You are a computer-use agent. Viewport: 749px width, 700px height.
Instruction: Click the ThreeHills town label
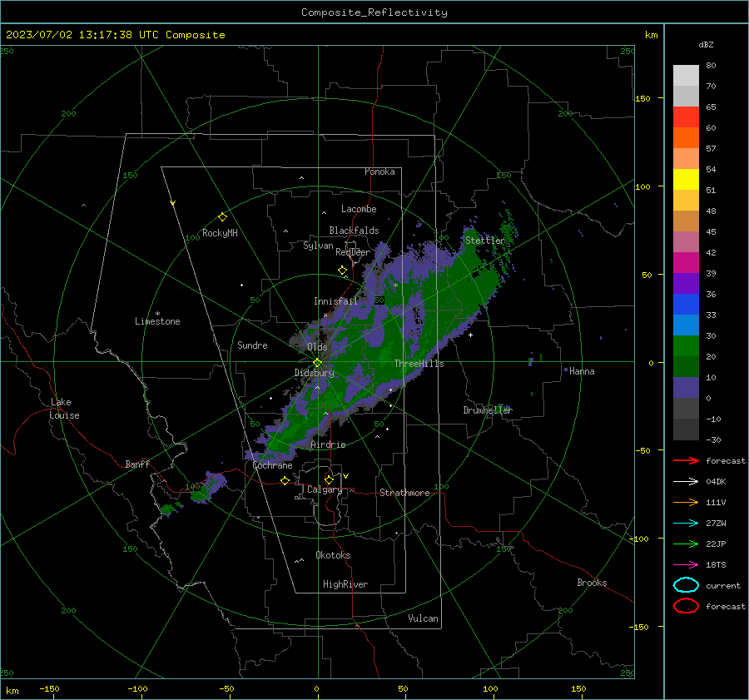(x=419, y=364)
